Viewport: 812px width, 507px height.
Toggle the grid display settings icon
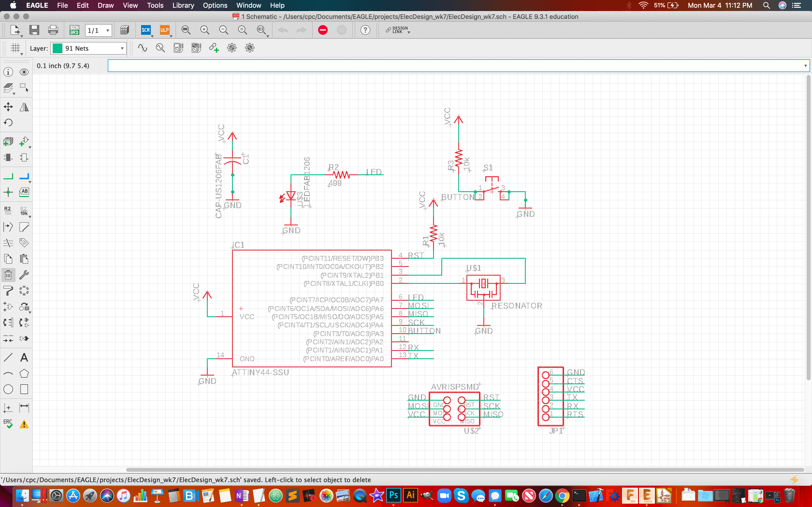(x=15, y=48)
